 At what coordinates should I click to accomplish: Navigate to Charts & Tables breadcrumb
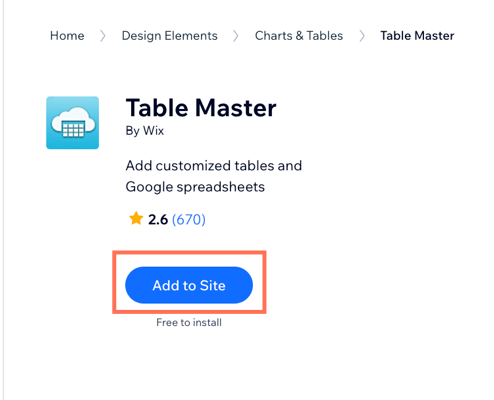(x=299, y=36)
